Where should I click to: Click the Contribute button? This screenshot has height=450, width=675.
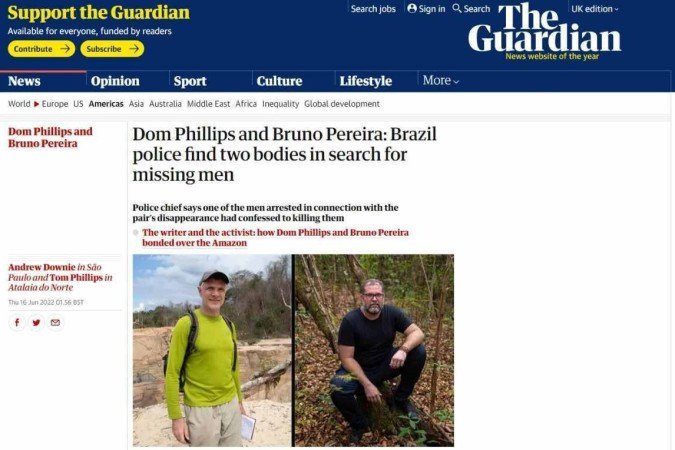(x=41, y=49)
